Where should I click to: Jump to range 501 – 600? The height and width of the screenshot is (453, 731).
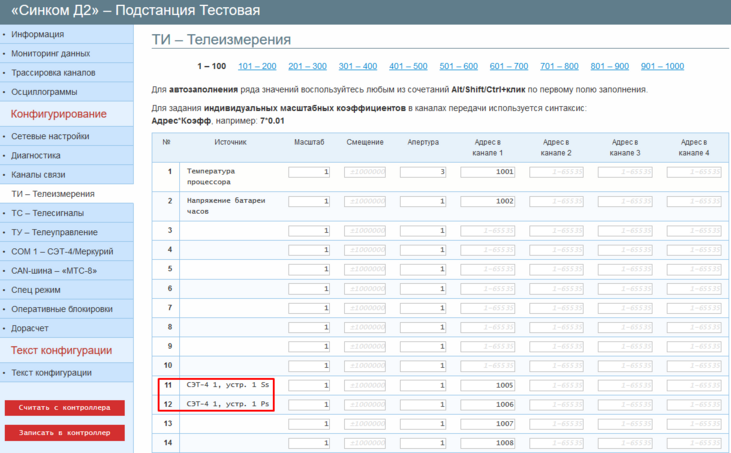[x=458, y=66]
